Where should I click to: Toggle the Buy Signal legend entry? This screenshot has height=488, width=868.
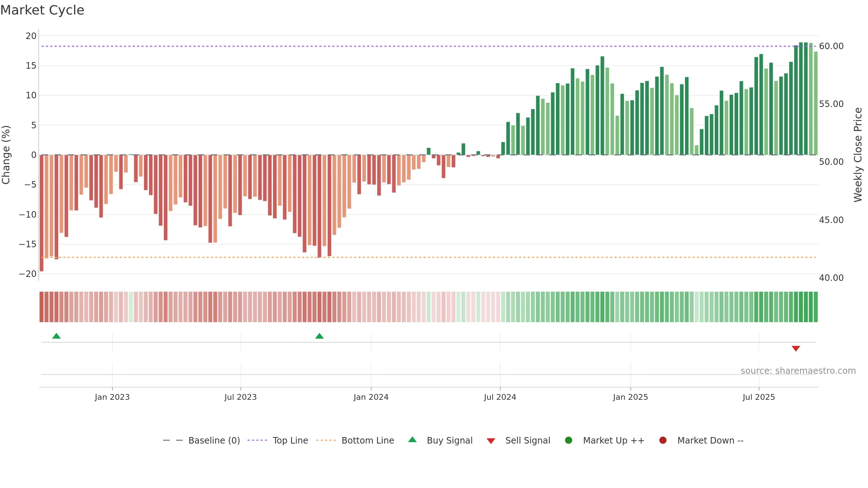[440, 440]
